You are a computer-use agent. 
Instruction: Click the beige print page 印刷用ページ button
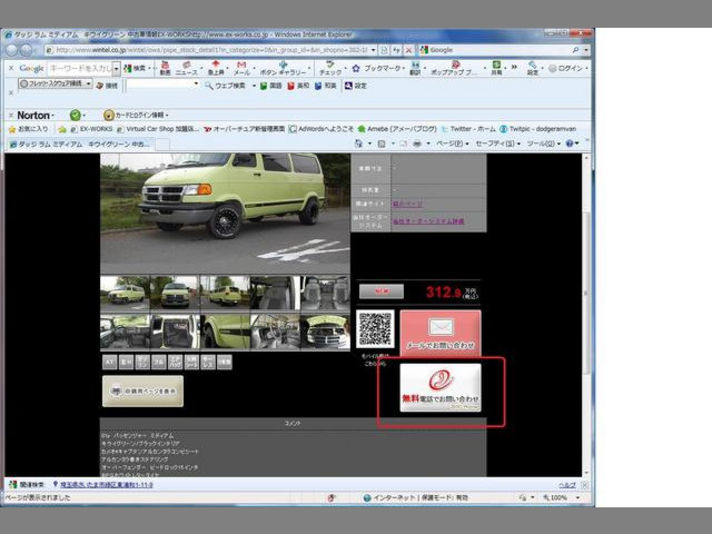(143, 391)
